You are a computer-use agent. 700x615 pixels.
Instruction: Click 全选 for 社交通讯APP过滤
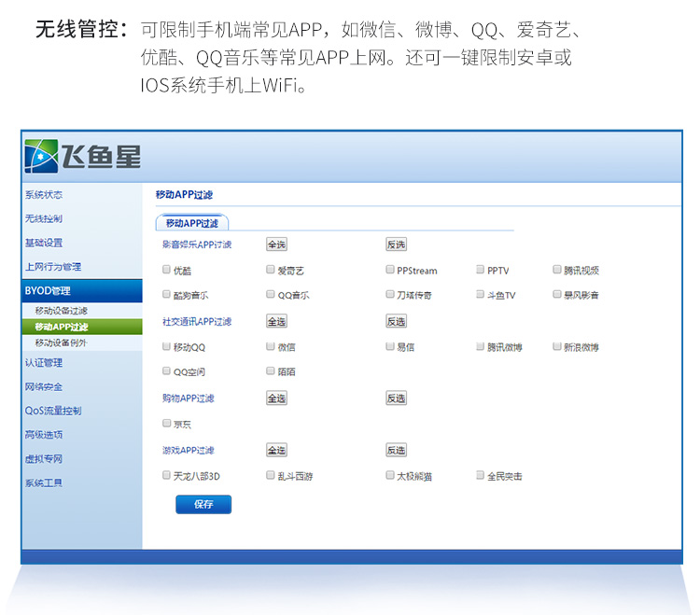pyautogui.click(x=277, y=321)
